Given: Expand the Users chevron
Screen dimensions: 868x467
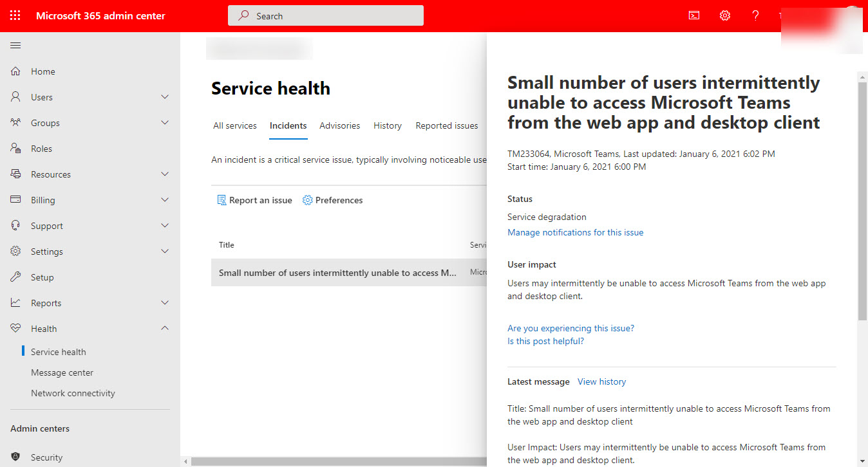Looking at the screenshot, I should (165, 97).
